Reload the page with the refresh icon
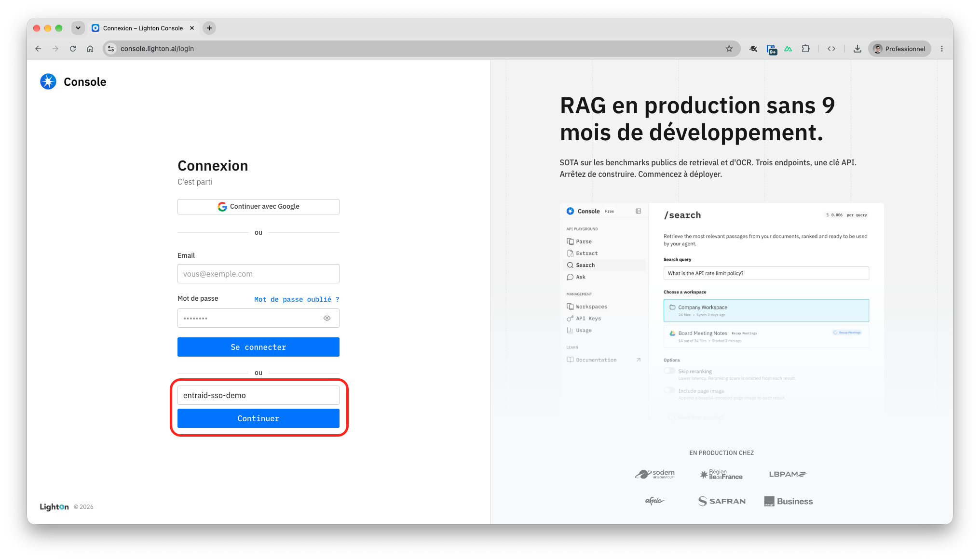 pyautogui.click(x=73, y=49)
